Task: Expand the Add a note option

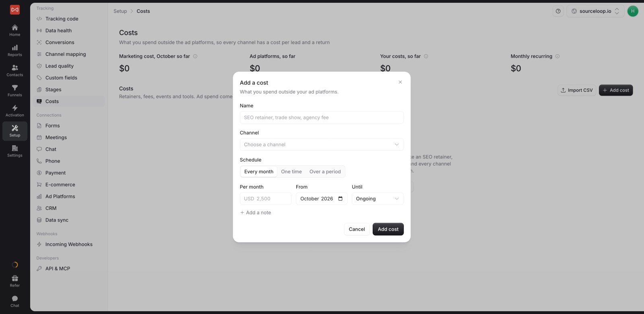Action: (256, 213)
